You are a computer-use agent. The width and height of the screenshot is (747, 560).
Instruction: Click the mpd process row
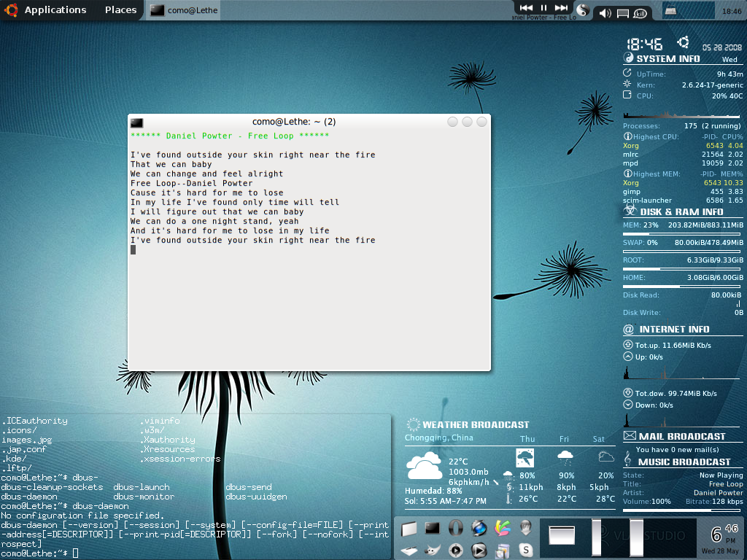tap(683, 163)
